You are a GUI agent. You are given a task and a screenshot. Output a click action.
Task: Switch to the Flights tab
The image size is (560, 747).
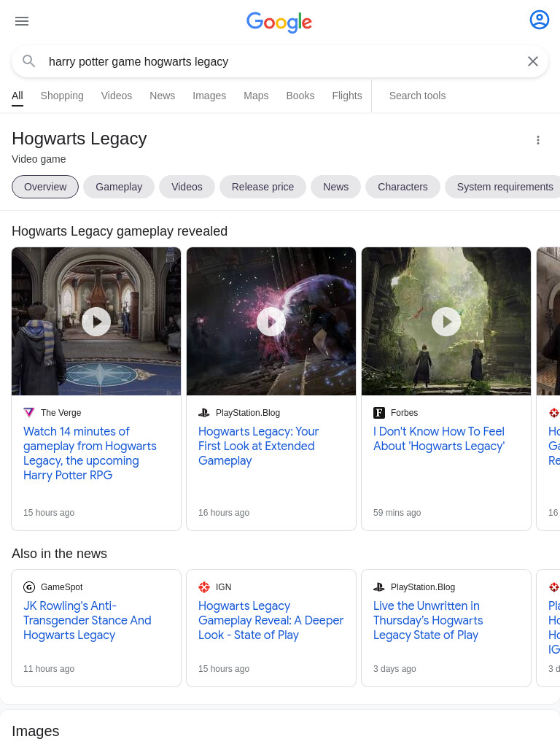pyautogui.click(x=346, y=96)
